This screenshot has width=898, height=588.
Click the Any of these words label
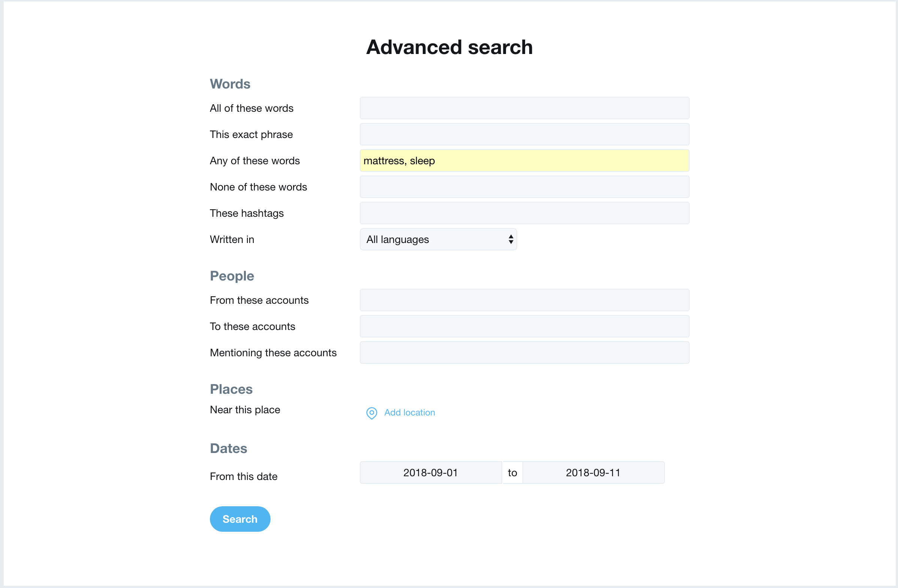click(x=255, y=161)
